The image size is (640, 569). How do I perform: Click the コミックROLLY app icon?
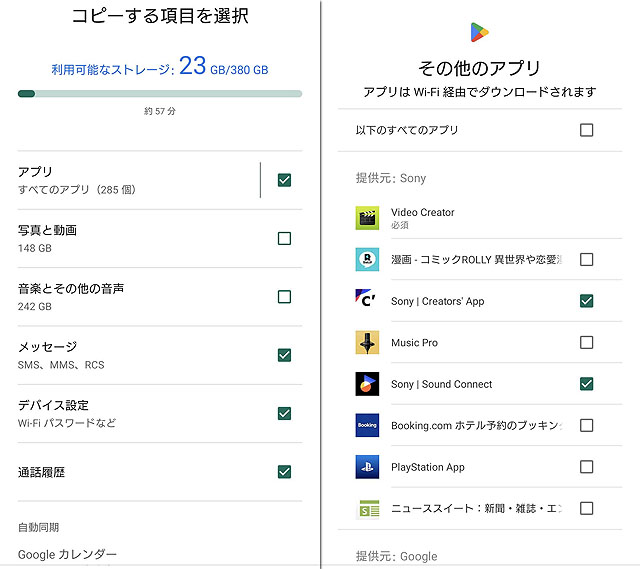click(367, 260)
